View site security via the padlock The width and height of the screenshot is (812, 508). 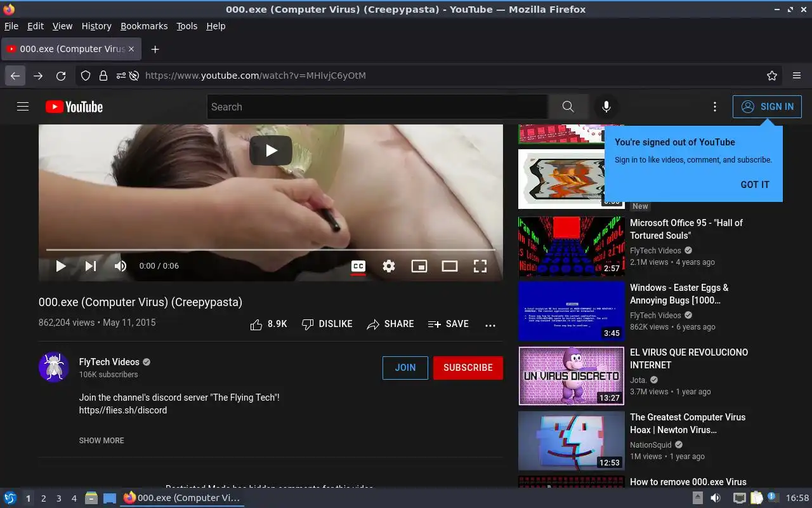(103, 76)
